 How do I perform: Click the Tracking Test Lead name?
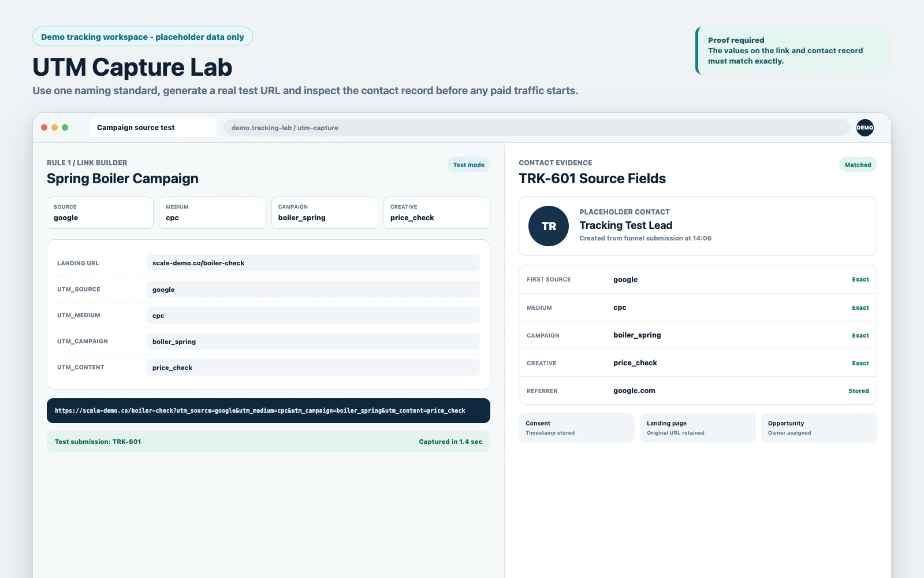pos(626,225)
